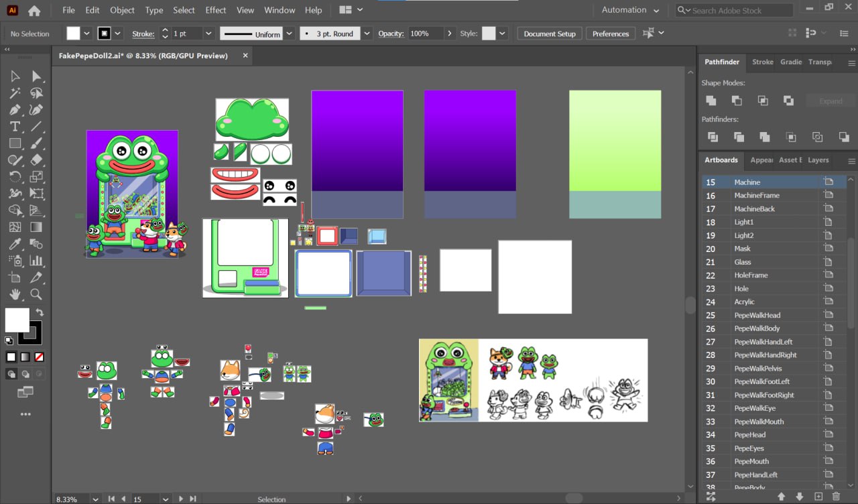This screenshot has height=504, width=858.
Task: Pick the Paintbrush tool
Action: coord(37,143)
